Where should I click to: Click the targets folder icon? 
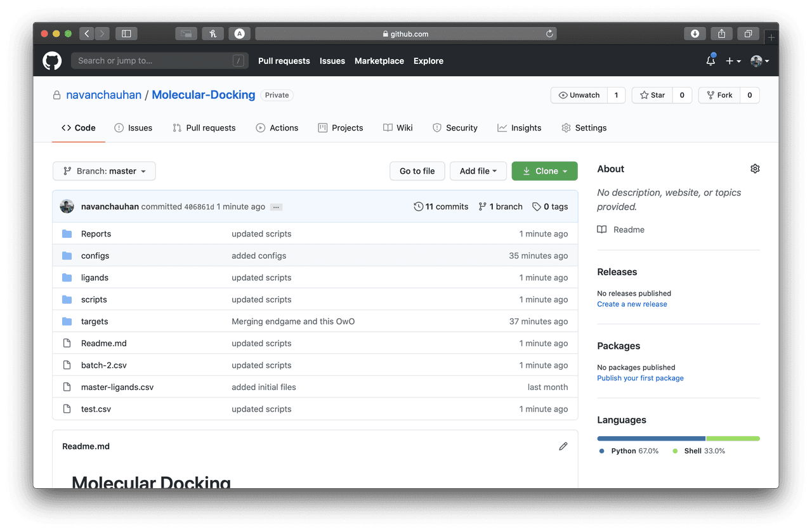pos(67,321)
